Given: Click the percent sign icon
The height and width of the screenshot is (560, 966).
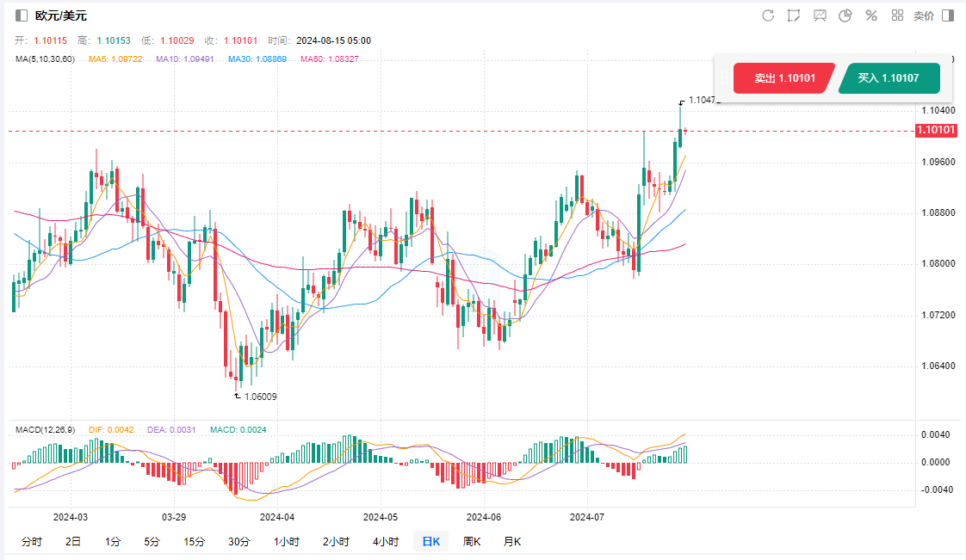Looking at the screenshot, I should tap(871, 15).
